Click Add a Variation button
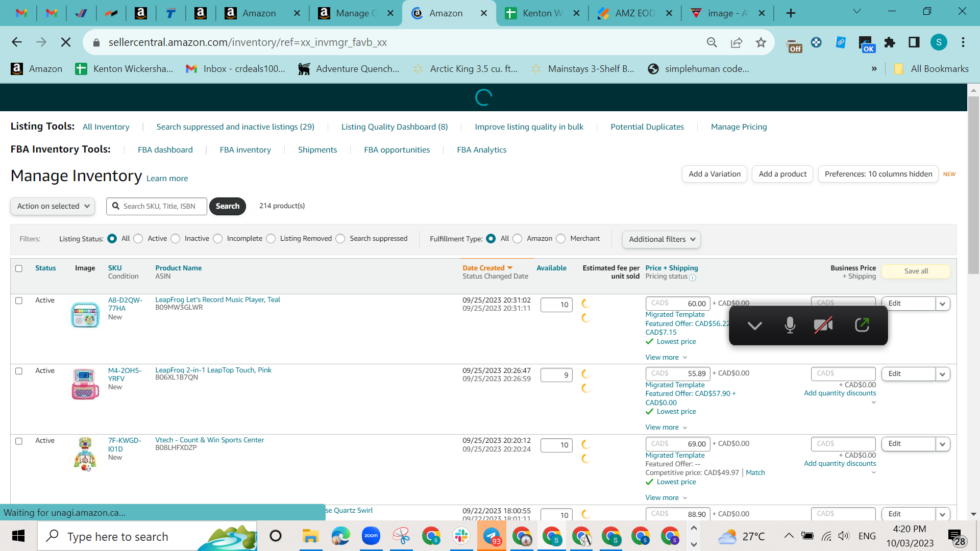 coord(715,174)
